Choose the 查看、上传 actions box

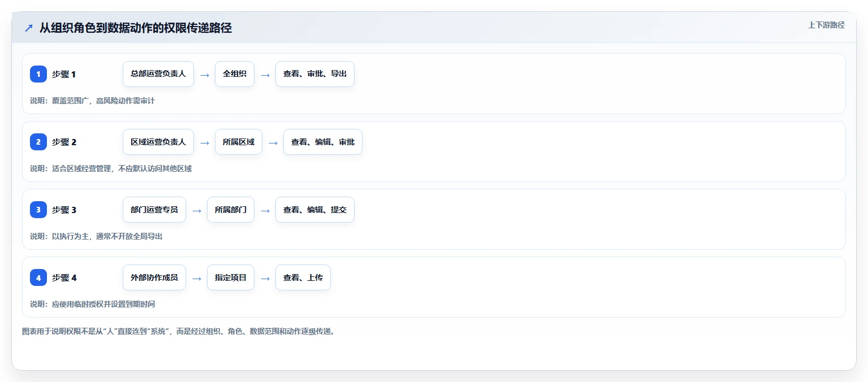[x=303, y=277]
